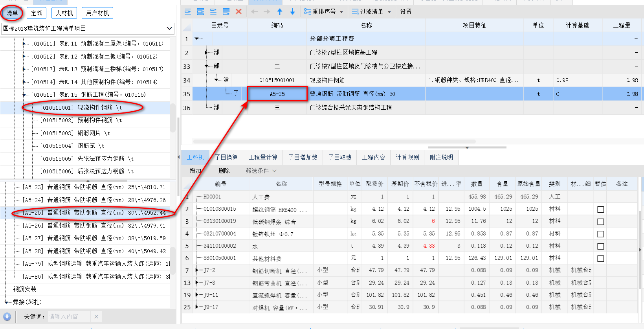Click the blue round download icon
The width and height of the screenshot is (644, 329).
(7, 316)
